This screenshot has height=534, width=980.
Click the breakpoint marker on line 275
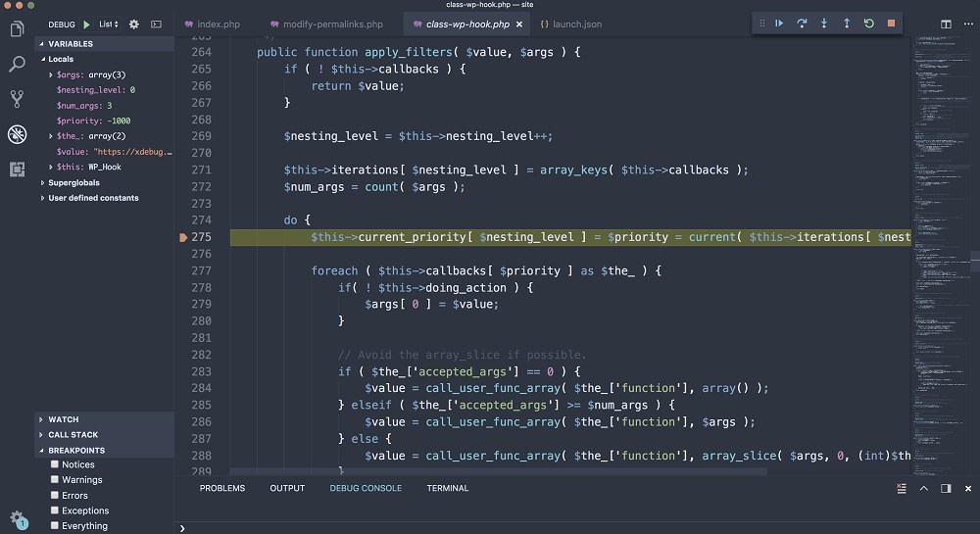coord(183,237)
